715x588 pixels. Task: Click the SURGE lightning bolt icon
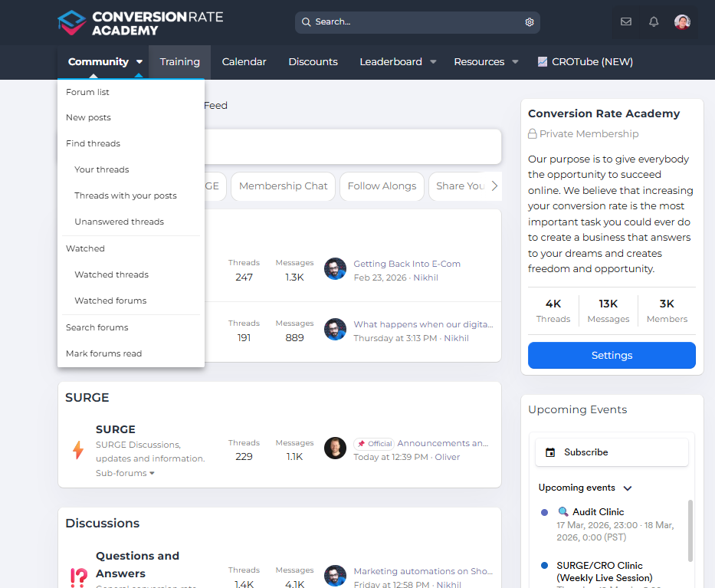[x=78, y=450]
